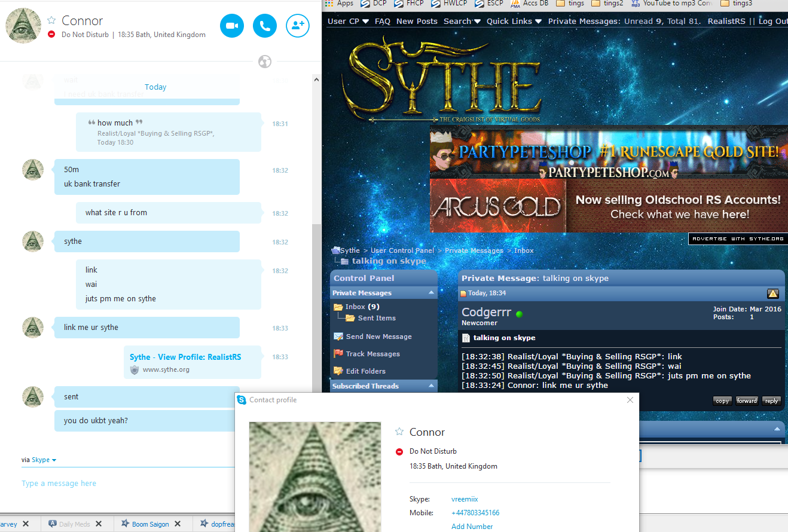The width and height of the screenshot is (788, 532).
Task: Click the Send New Message icon
Action: pyautogui.click(x=338, y=337)
